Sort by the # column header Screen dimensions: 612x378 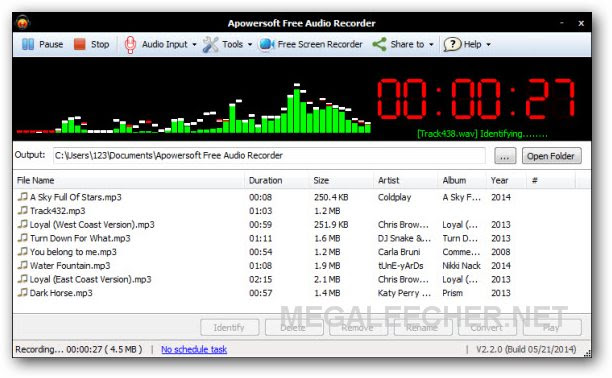(x=550, y=180)
